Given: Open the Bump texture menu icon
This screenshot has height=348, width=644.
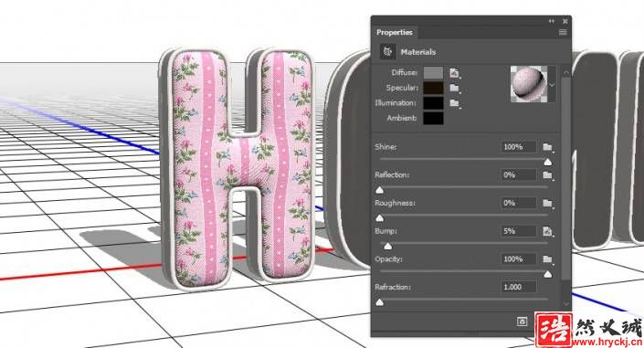Looking at the screenshot, I should pos(547,231).
